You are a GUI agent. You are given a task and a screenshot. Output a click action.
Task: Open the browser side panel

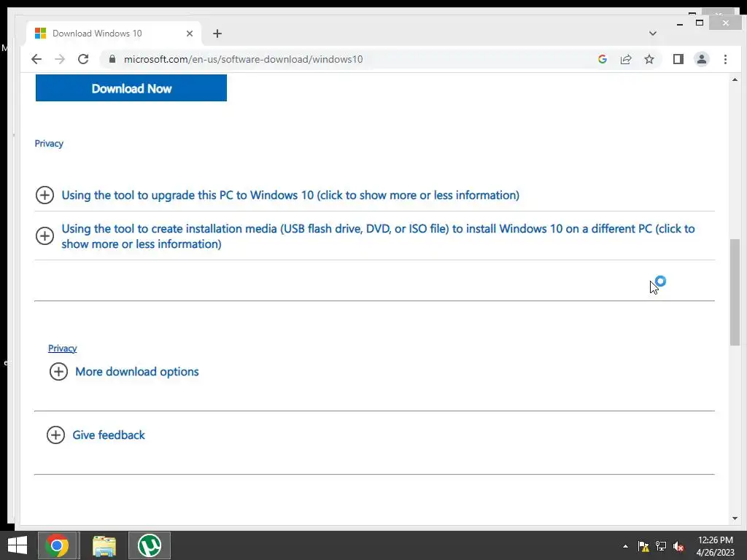pos(678,59)
